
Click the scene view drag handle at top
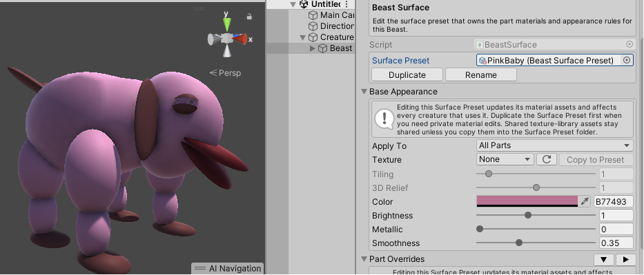point(199,8)
